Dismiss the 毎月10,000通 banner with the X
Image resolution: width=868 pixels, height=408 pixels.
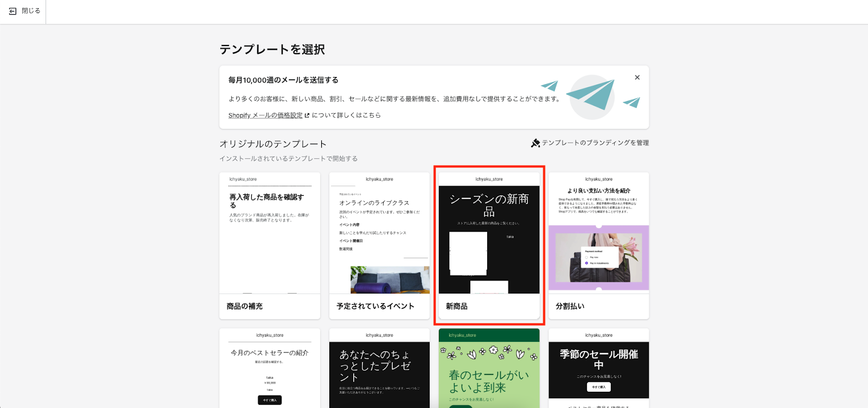(637, 78)
